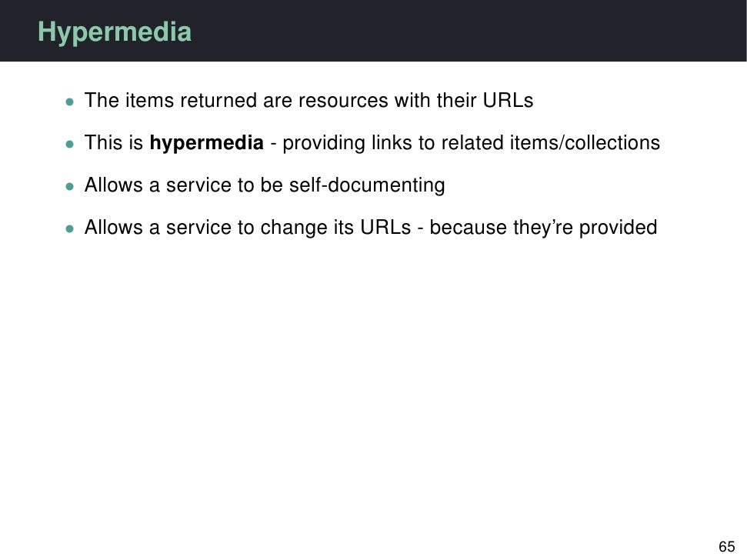The image size is (747, 560).
Task: Click the bullet dot before 'The items returned'
Action: [x=70, y=102]
